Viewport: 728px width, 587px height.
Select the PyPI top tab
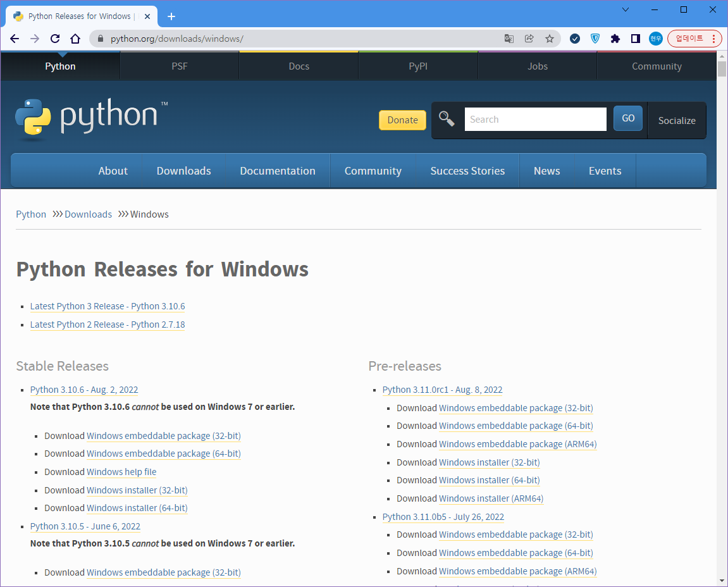418,66
